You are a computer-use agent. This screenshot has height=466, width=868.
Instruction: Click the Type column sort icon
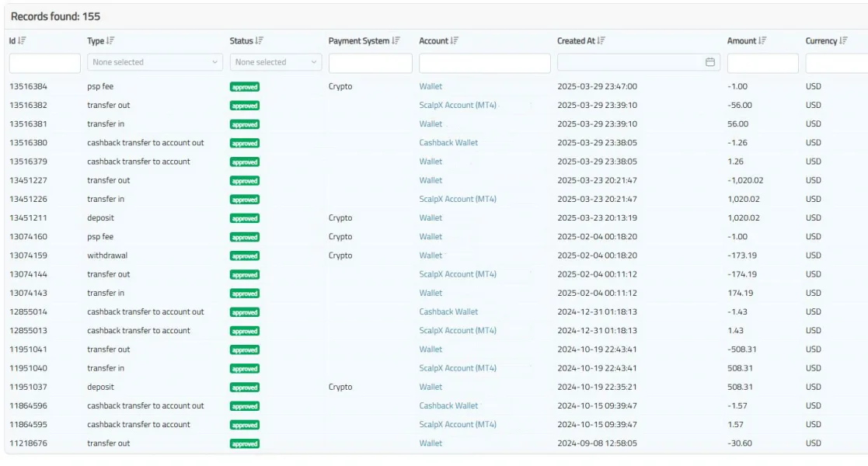[x=110, y=41]
